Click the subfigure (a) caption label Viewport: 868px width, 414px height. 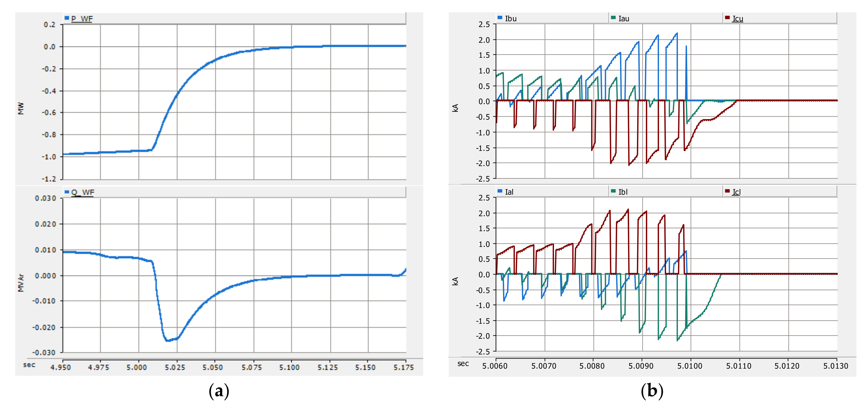(219, 391)
